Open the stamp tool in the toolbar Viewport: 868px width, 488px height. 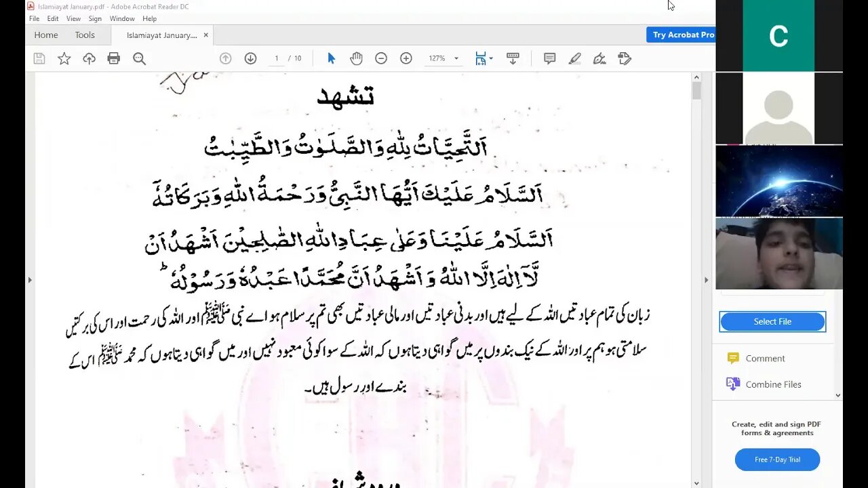point(625,58)
